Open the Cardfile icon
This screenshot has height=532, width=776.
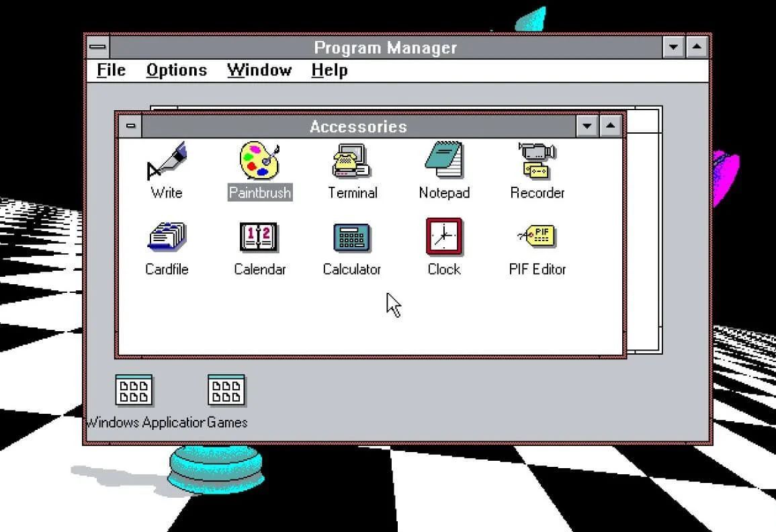pos(167,238)
